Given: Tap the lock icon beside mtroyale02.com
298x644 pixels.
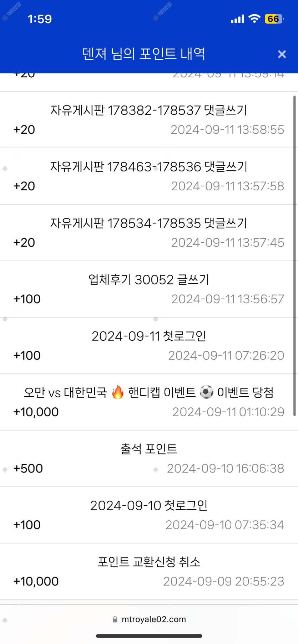Looking at the screenshot, I should point(115,619).
